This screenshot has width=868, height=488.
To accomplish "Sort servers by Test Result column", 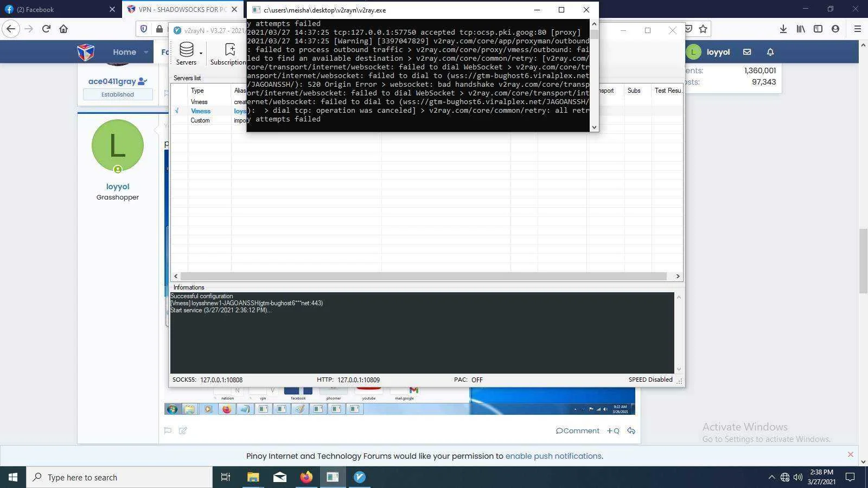I will click(667, 91).
